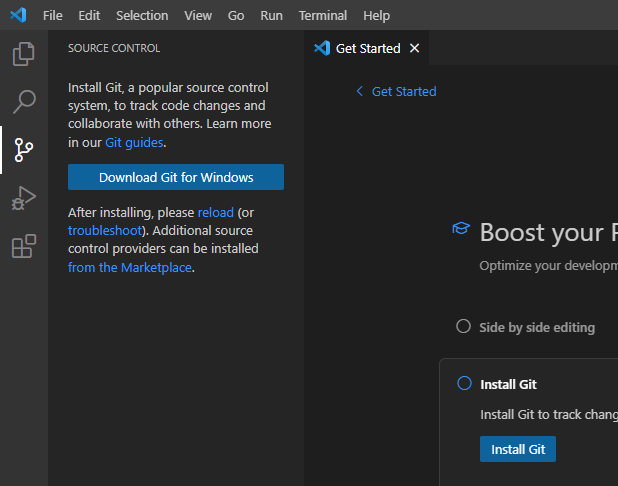Screen dimensions: 618x486
Task: Click the Optimize your development subtitle text
Action: point(549,266)
